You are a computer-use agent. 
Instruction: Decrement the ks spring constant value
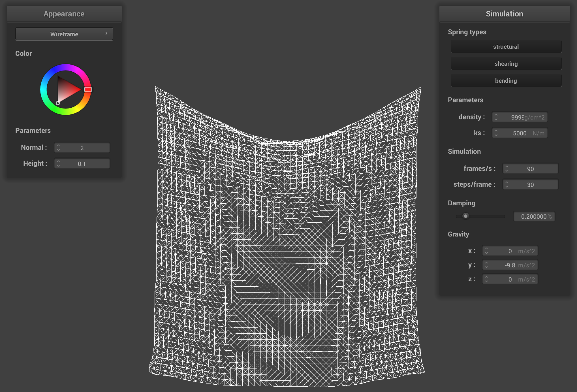click(x=496, y=135)
